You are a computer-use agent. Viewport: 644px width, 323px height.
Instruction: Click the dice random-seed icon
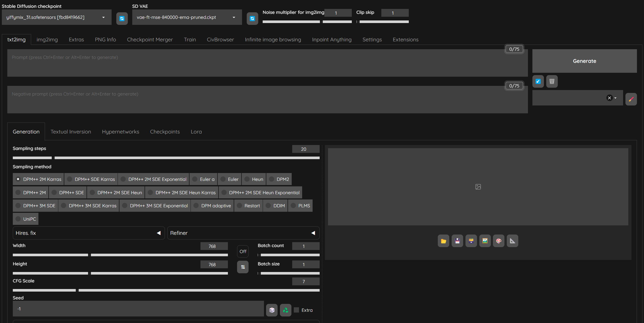[x=272, y=310]
